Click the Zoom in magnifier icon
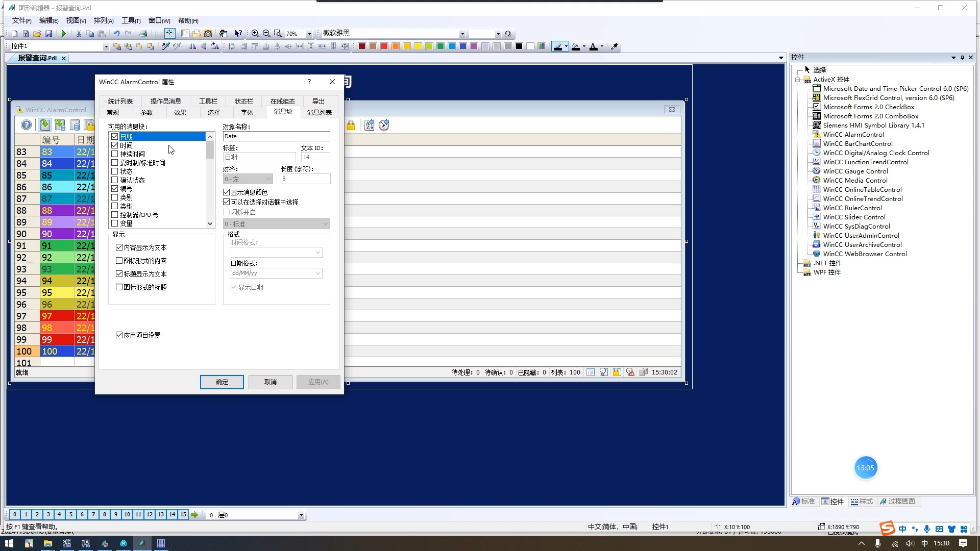The width and height of the screenshot is (980, 551). (x=255, y=34)
